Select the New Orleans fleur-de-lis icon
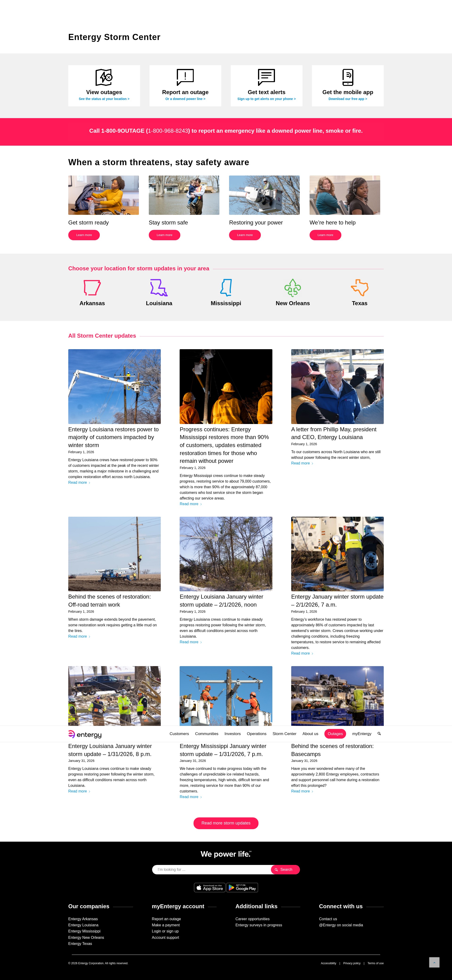Screen dimensions: 452x980 [x=292, y=288]
